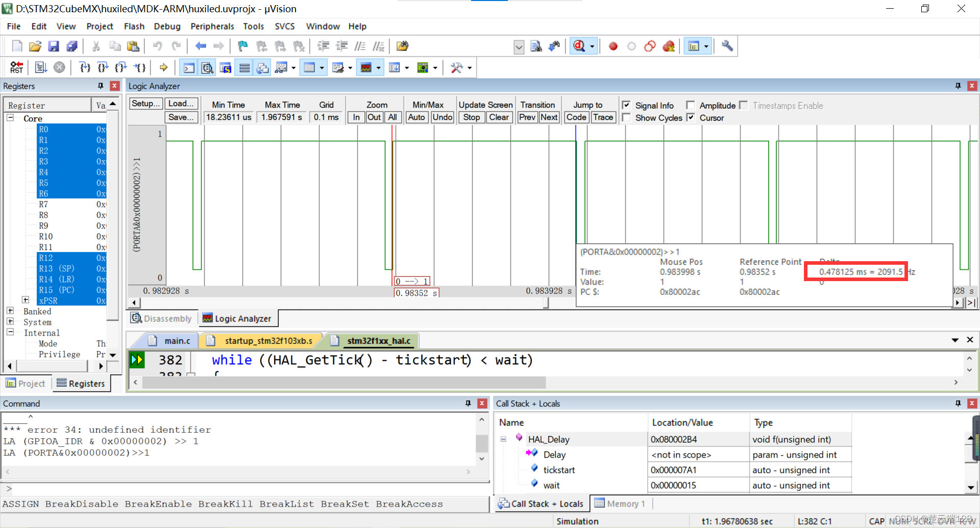Open the analysis windows dropdown arrow

point(378,67)
